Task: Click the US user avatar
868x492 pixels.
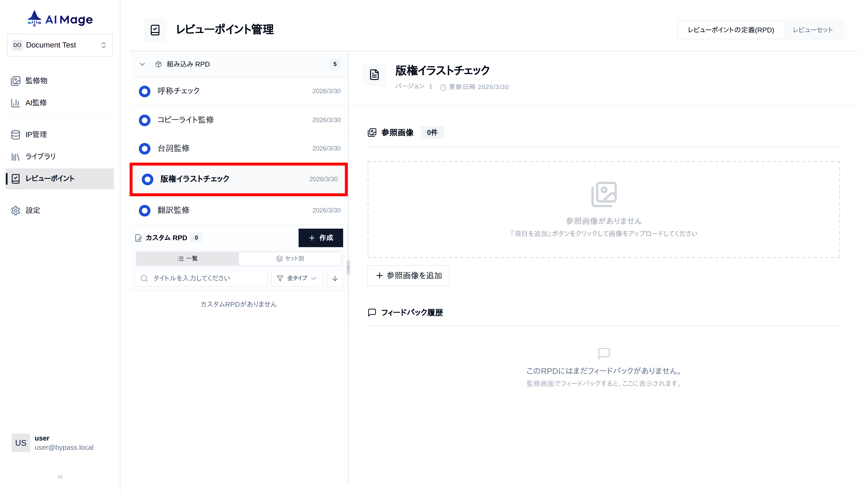Action: pyautogui.click(x=21, y=443)
